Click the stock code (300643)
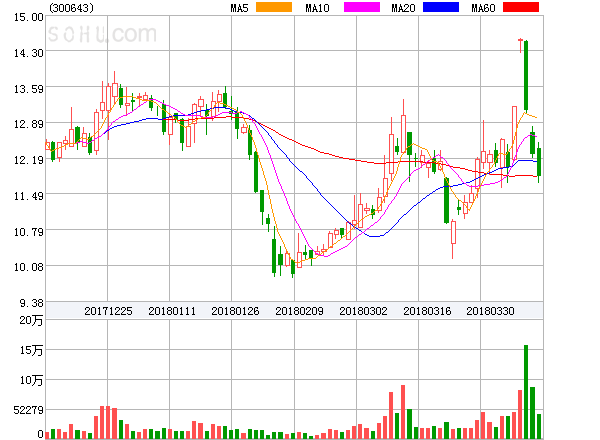 tap(72, 8)
